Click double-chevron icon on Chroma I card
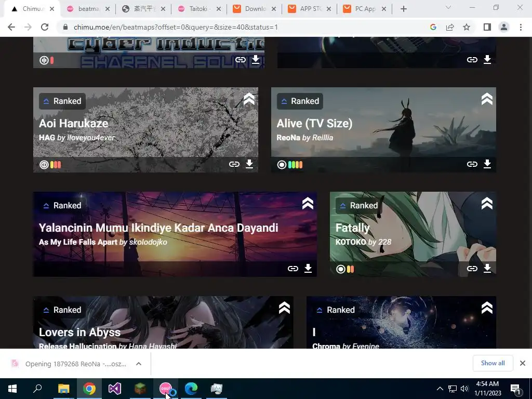Viewport: 532px width, 399px height. 487,308
